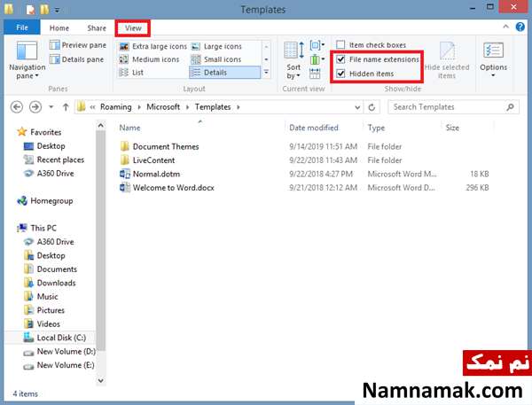The height and width of the screenshot is (405, 532).
Task: Click Microsoft in the address breadcrumb
Action: (x=163, y=107)
